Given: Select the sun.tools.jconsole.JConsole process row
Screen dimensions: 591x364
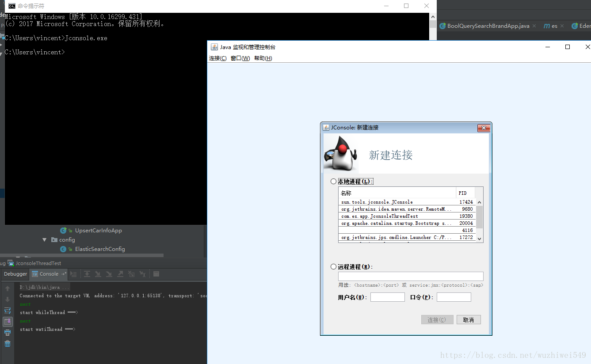Looking at the screenshot, I should 407,202.
